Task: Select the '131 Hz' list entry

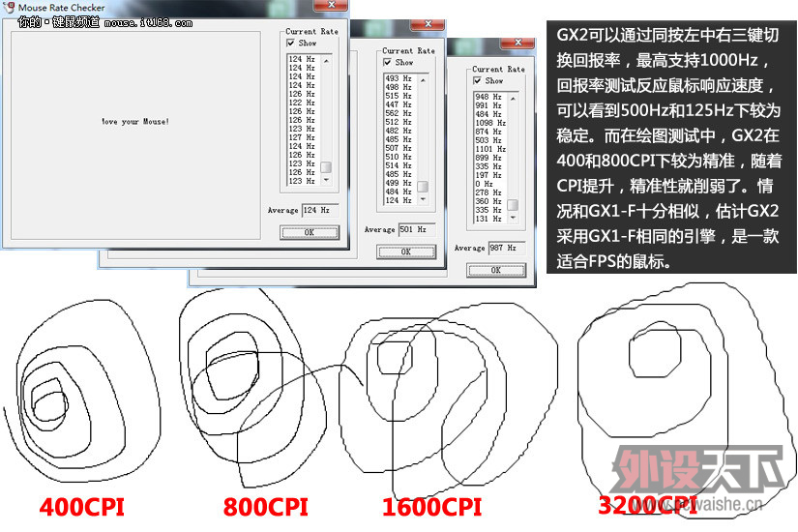Action: 488,219
